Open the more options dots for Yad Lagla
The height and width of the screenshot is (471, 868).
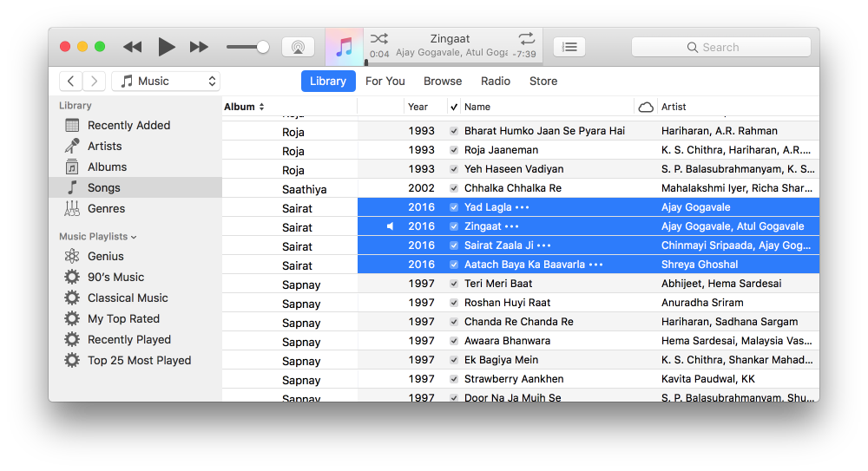[x=522, y=207]
